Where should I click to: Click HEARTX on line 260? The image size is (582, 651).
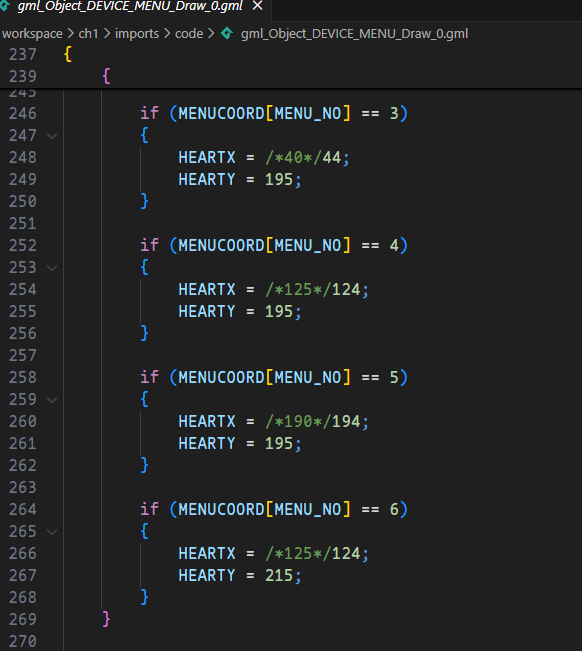point(207,421)
